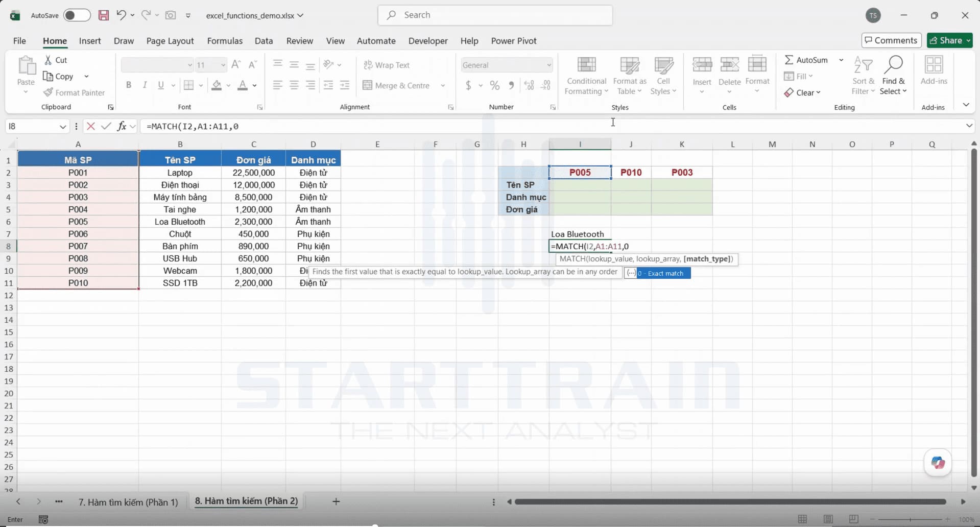Switch to Page Layout view in status bar
The image size is (980, 527).
coord(828,519)
